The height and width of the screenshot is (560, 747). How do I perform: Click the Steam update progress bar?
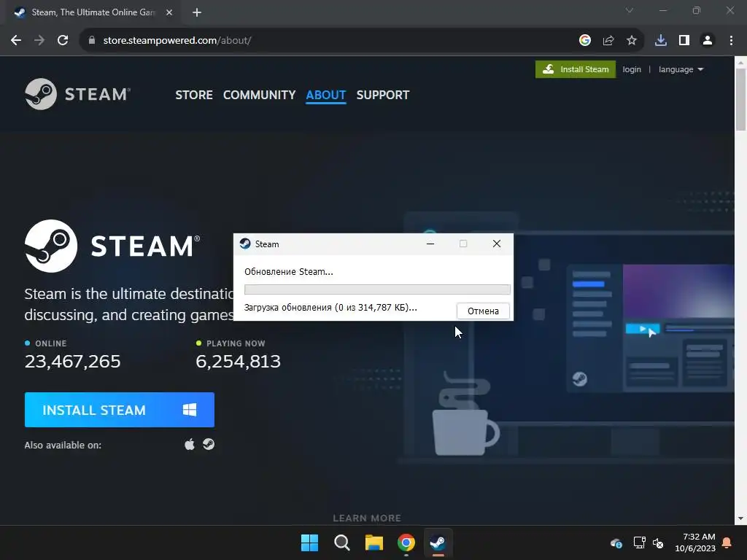point(377,289)
